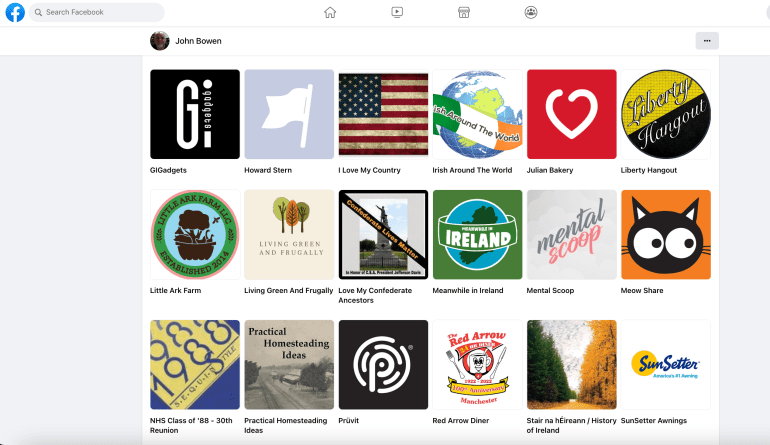
Task: Open the GIGadgets page thumbnail
Action: [x=195, y=114]
